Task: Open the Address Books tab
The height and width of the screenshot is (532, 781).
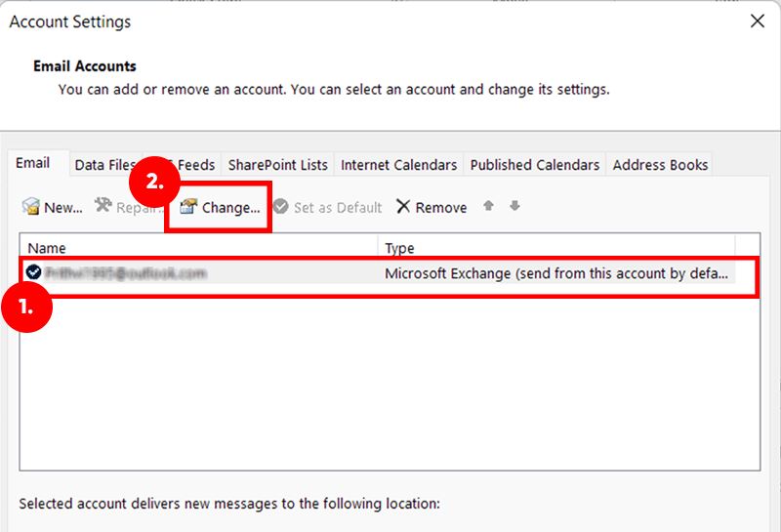Action: (x=660, y=165)
